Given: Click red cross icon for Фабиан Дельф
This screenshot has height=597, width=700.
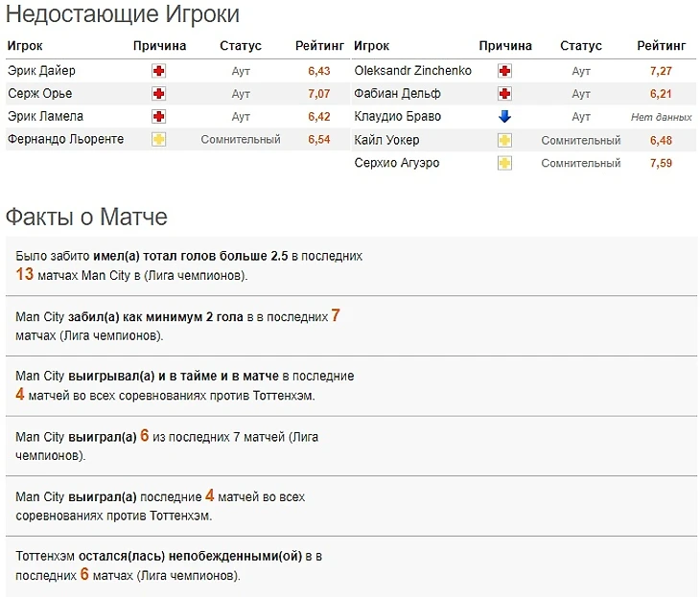Looking at the screenshot, I should (x=504, y=94).
